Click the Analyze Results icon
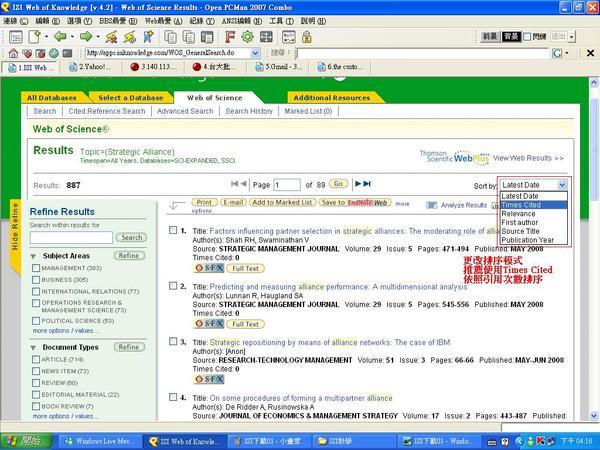The height and width of the screenshot is (450, 600). tap(432, 205)
